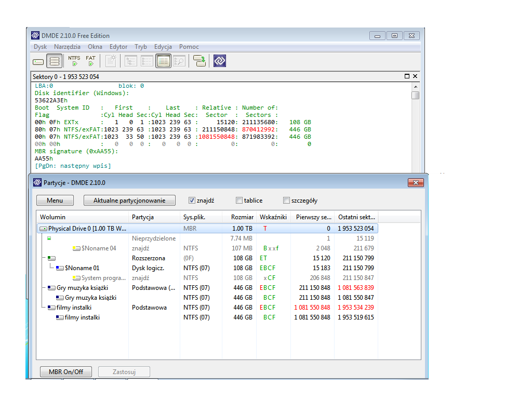532x399 pixels.
Task: Maximize the Sektory editor pane
Action: [407, 76]
